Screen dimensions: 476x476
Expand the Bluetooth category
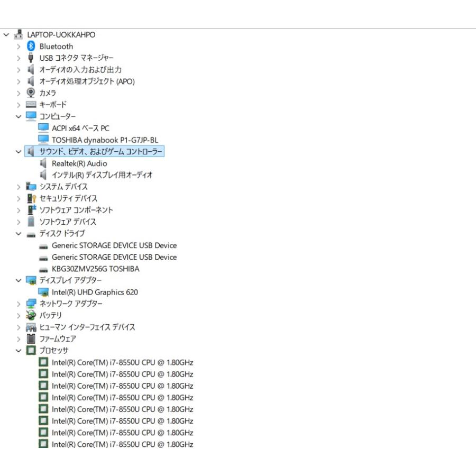19,47
